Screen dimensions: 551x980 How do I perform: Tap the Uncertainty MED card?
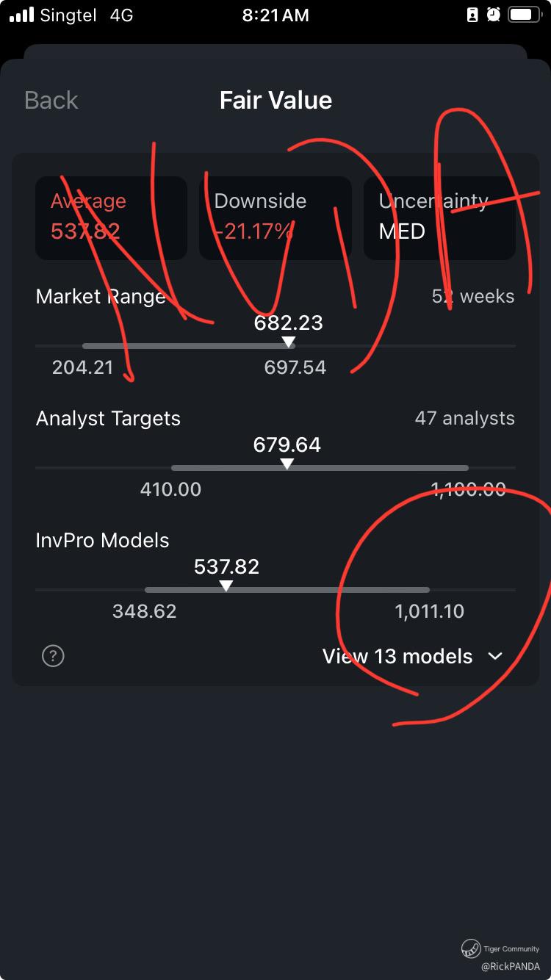click(x=439, y=217)
